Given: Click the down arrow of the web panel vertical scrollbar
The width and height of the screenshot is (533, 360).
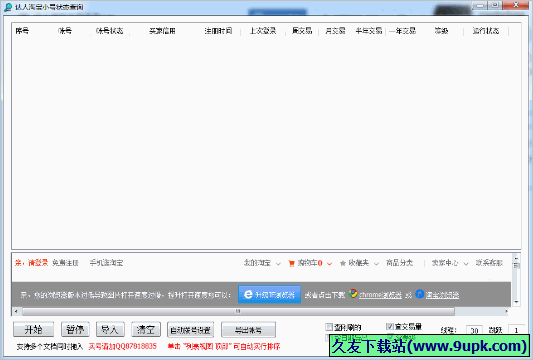Looking at the screenshot, I should tap(516, 302).
